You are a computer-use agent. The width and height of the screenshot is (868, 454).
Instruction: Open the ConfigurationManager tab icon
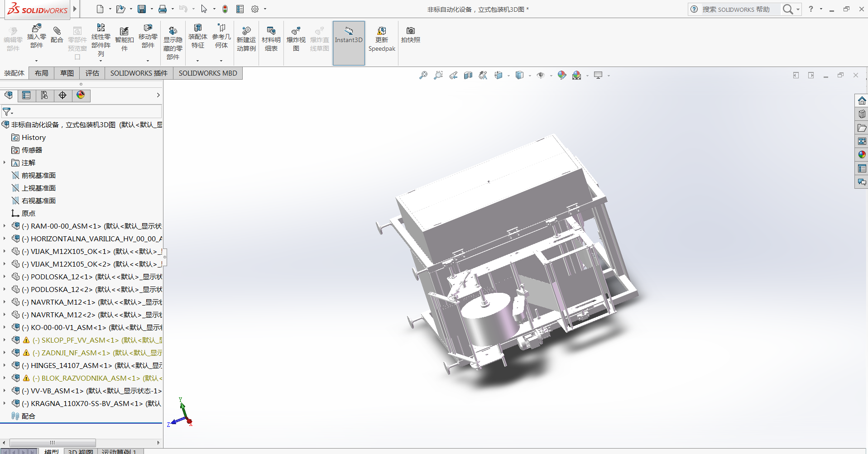(44, 95)
